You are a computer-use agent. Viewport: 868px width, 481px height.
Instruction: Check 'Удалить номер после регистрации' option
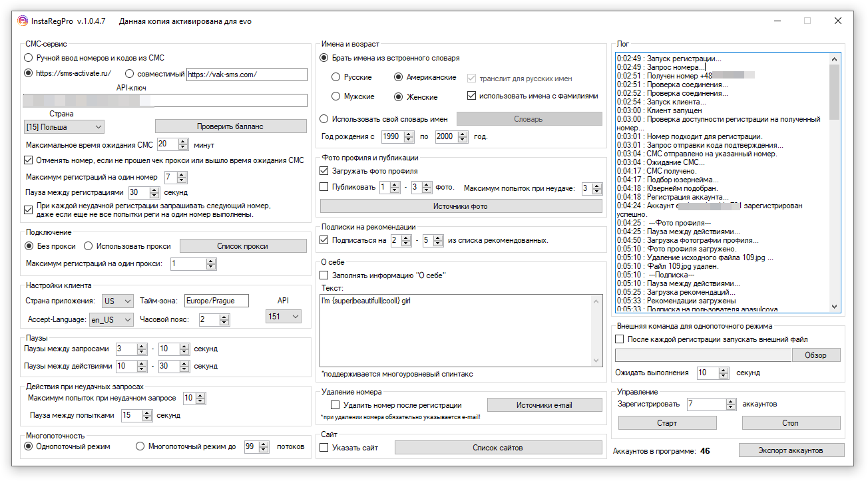(335, 405)
